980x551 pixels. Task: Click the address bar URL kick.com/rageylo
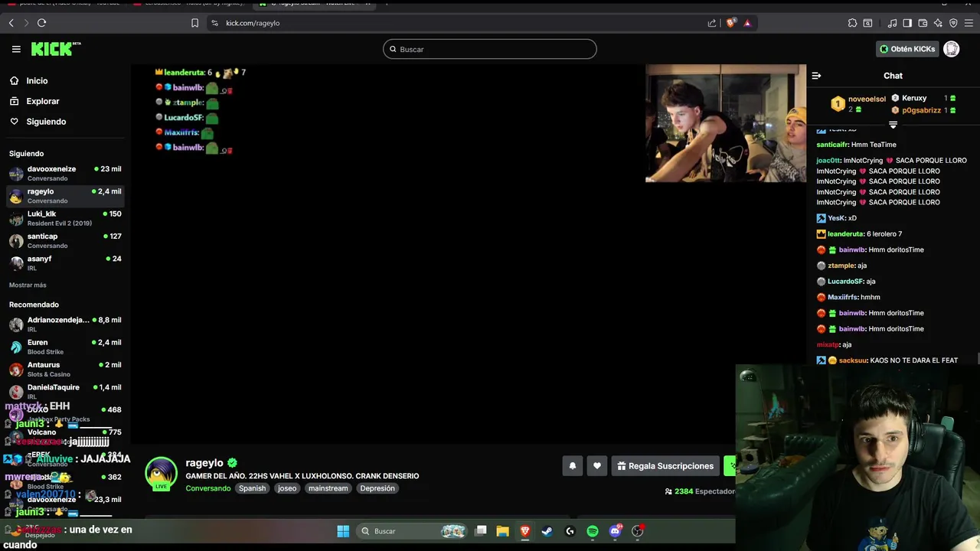pos(253,23)
